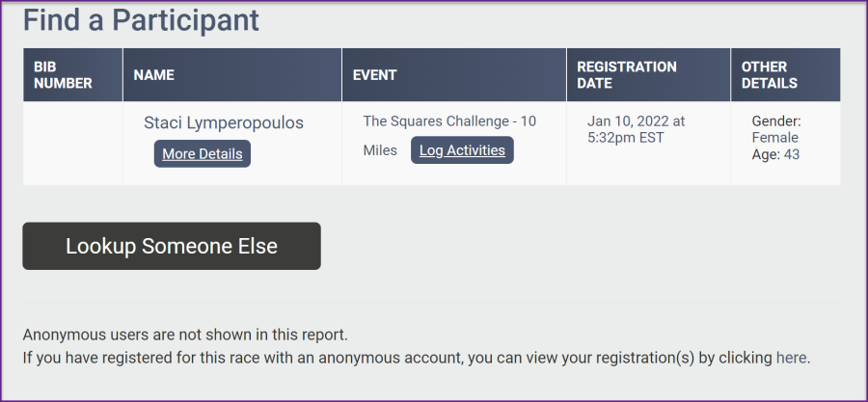868x402 pixels.
Task: Click the Age: 43 text
Action: pyautogui.click(x=775, y=154)
